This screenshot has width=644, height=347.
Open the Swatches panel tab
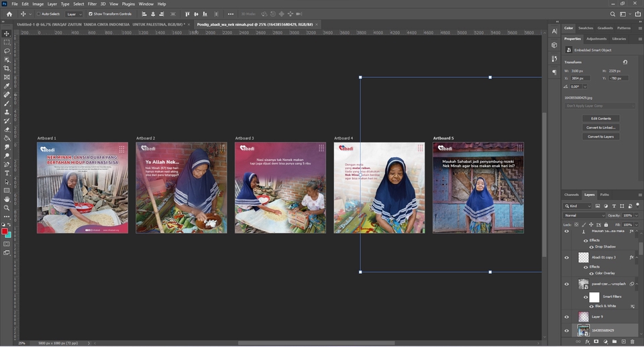586,28
